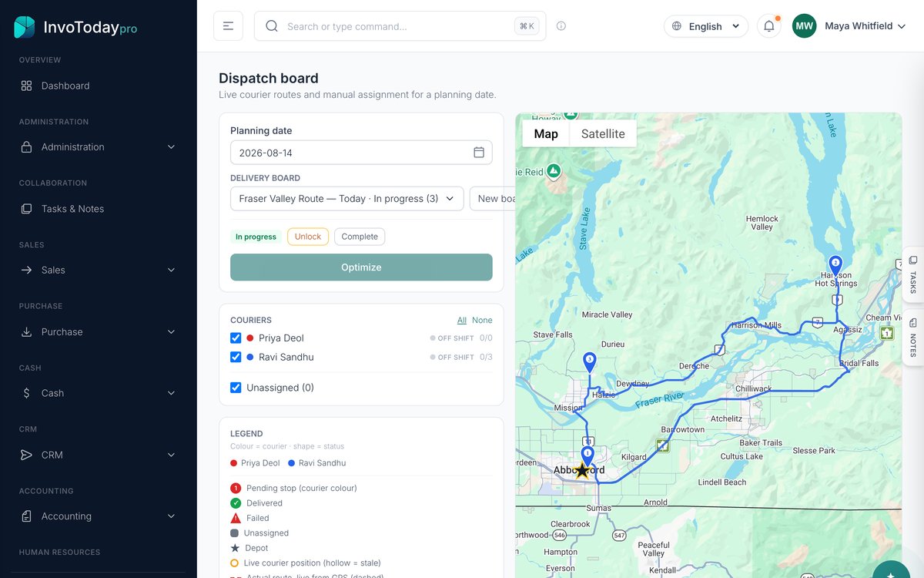Click the ⌘K shortcut badge
The width and height of the screenshot is (924, 578).
point(527,26)
